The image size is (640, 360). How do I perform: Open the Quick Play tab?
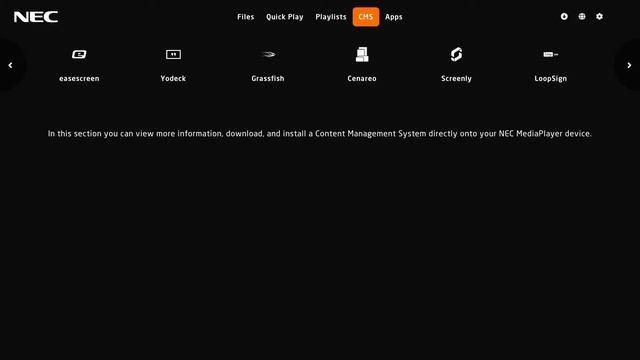[284, 17]
